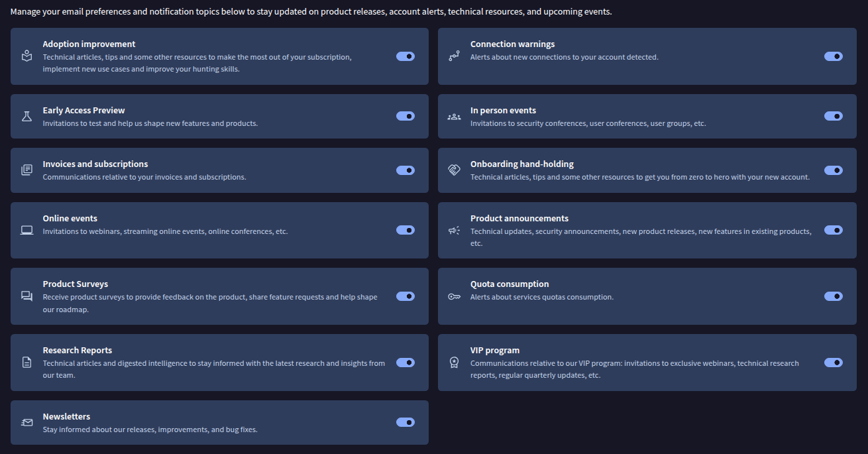Click the Product announcements megaphone icon

click(454, 230)
